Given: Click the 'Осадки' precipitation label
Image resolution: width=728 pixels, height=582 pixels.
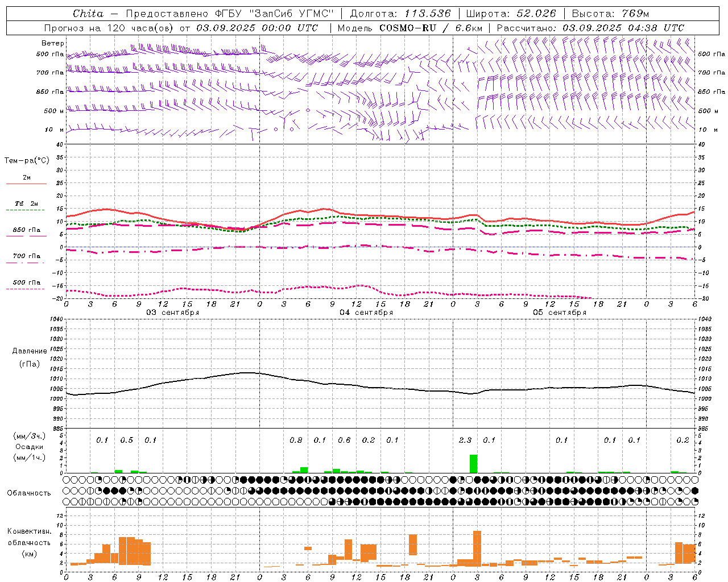Looking at the screenshot, I should (x=30, y=447).
